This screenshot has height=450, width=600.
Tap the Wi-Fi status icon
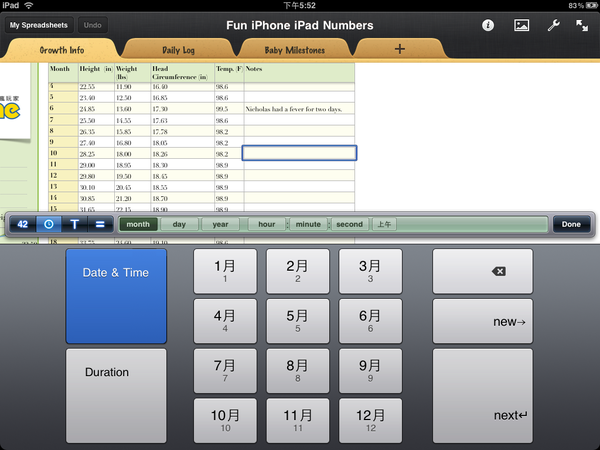click(29, 5)
